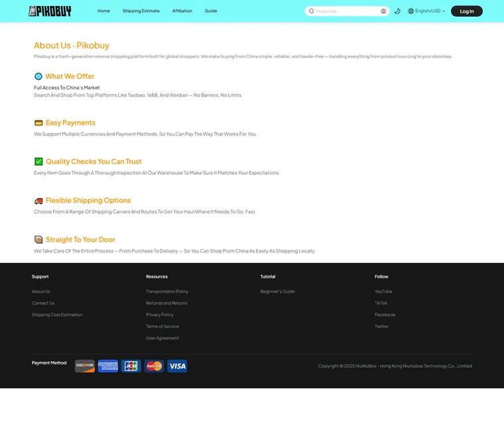Click the truck icon beside Flexible Shipping Options
Image resolution: width=504 pixels, height=424 pixels.
coord(38,201)
